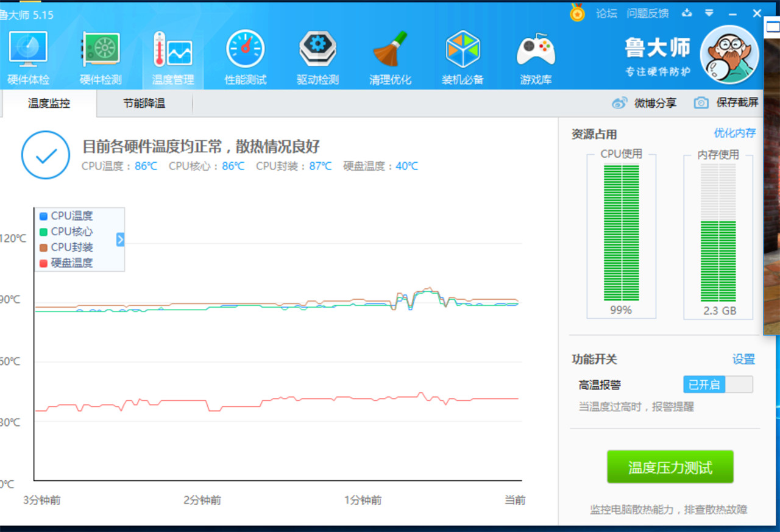
Task: Share via 微博分享
Action: (x=645, y=103)
